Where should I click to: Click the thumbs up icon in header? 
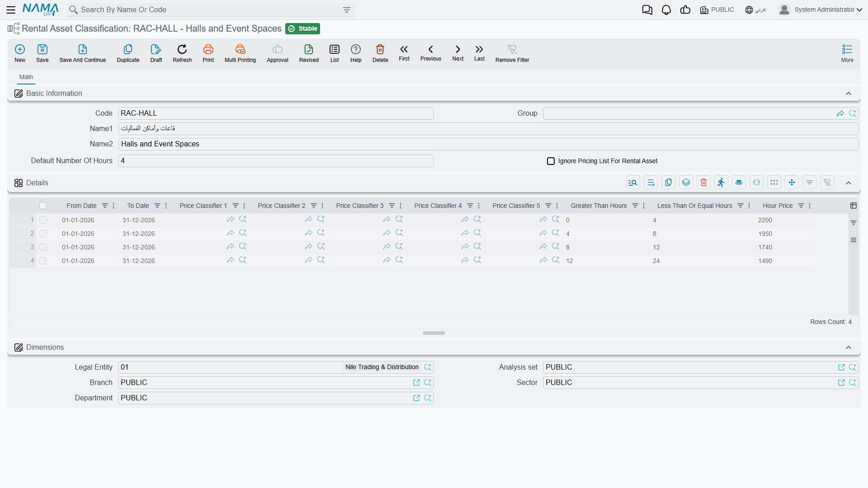coord(685,10)
